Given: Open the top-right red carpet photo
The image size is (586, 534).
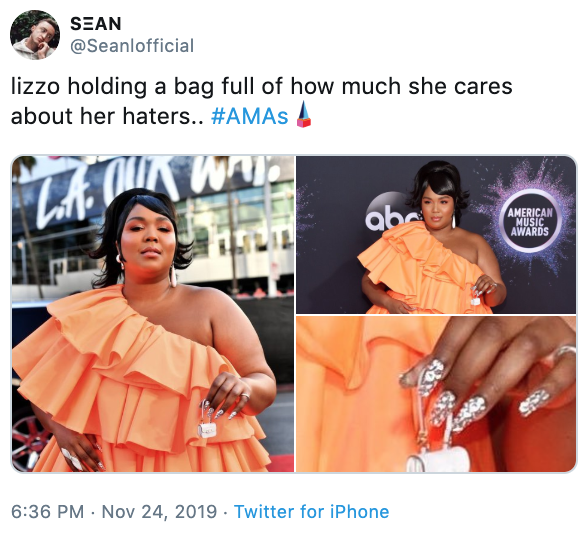Looking at the screenshot, I should [436, 235].
